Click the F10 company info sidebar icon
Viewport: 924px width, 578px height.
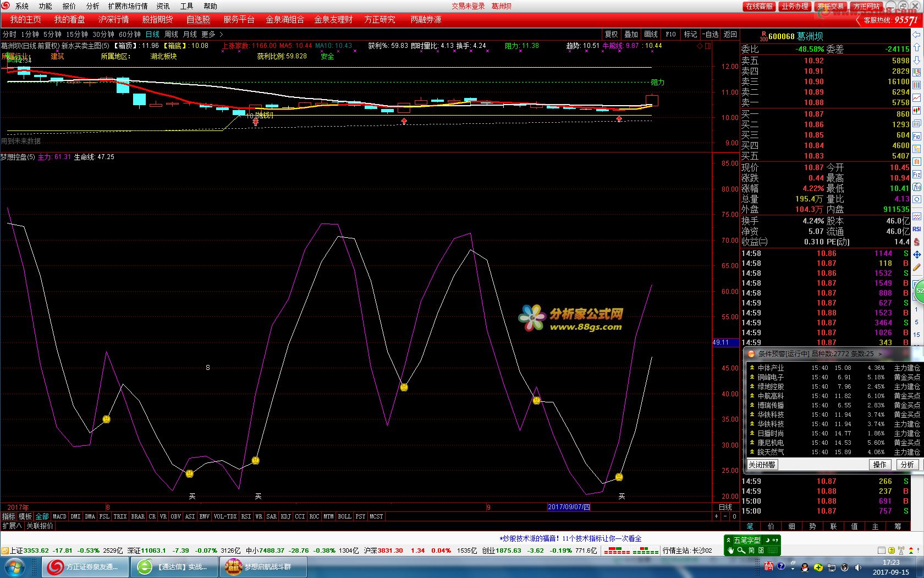click(917, 135)
